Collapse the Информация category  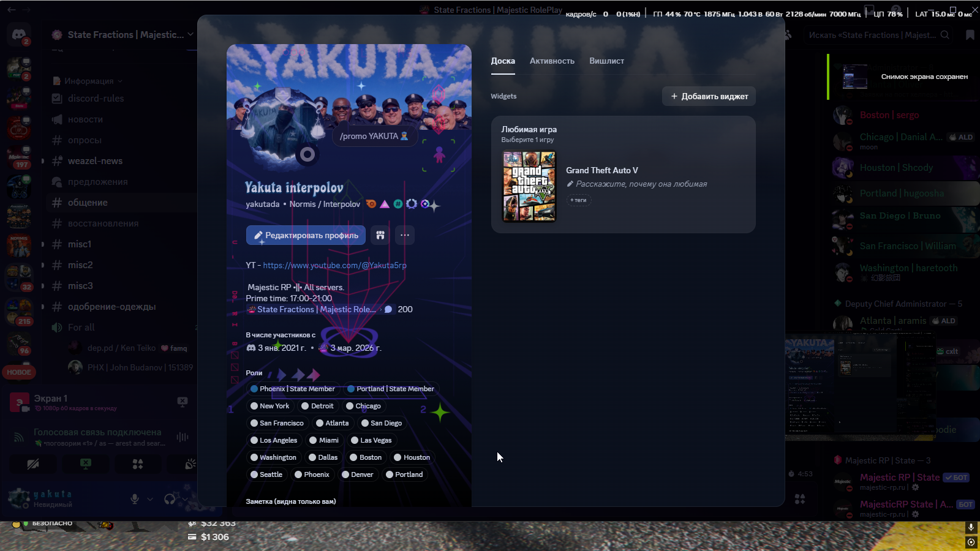[x=89, y=81]
